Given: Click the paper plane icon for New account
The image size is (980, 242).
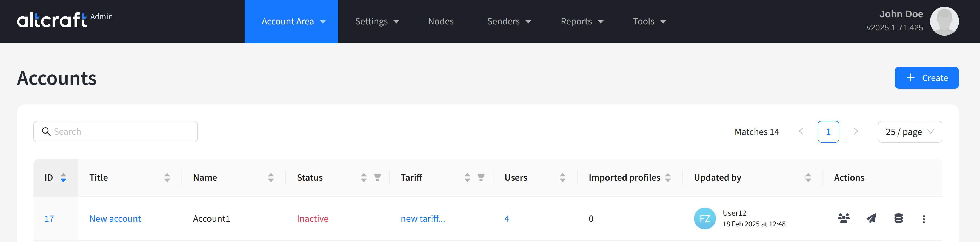Looking at the screenshot, I should (871, 218).
